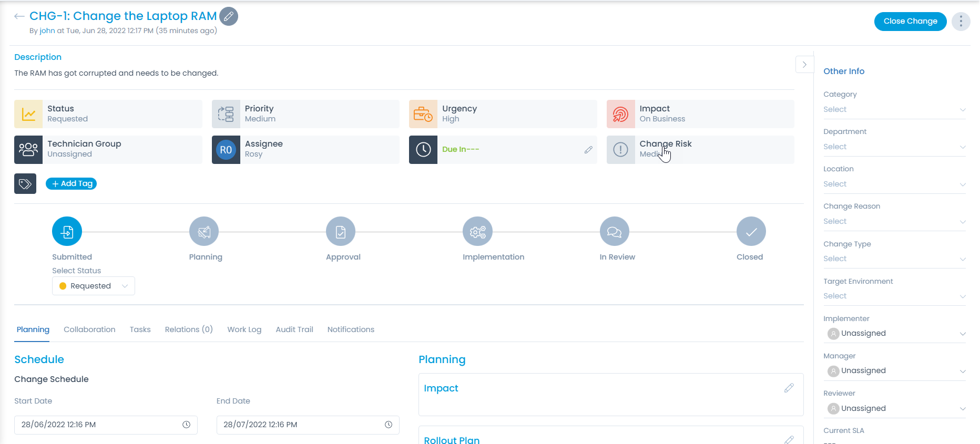Viewport: 980px width, 444px height.
Task: Click the Planning stage icon in workflow
Action: click(x=204, y=232)
